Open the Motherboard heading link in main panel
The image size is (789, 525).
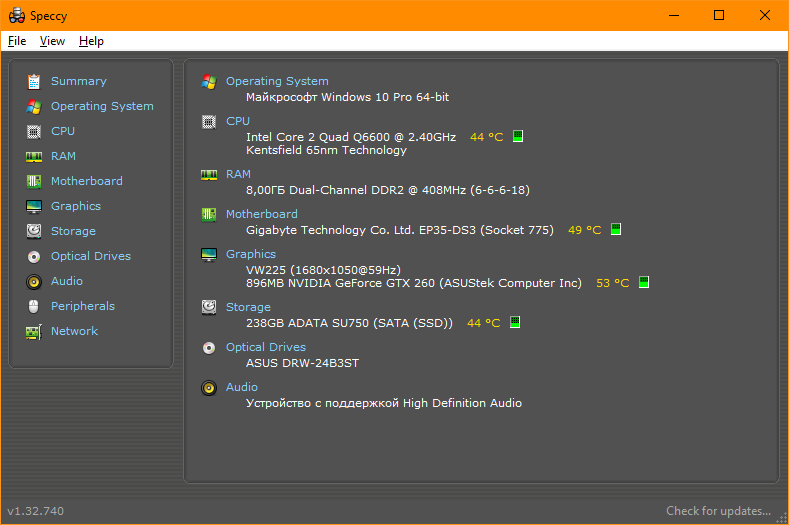point(262,214)
